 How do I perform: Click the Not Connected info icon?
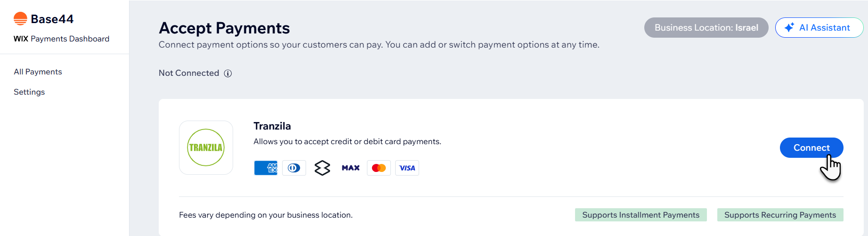(228, 73)
